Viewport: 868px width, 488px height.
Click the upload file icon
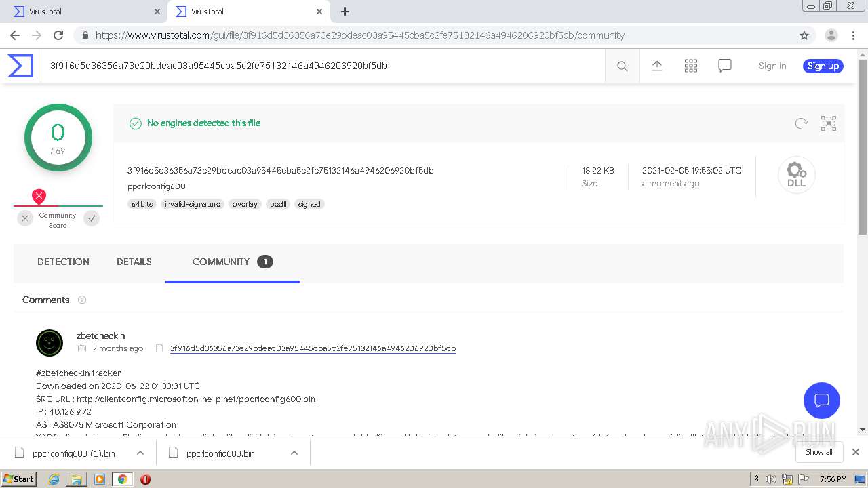656,66
